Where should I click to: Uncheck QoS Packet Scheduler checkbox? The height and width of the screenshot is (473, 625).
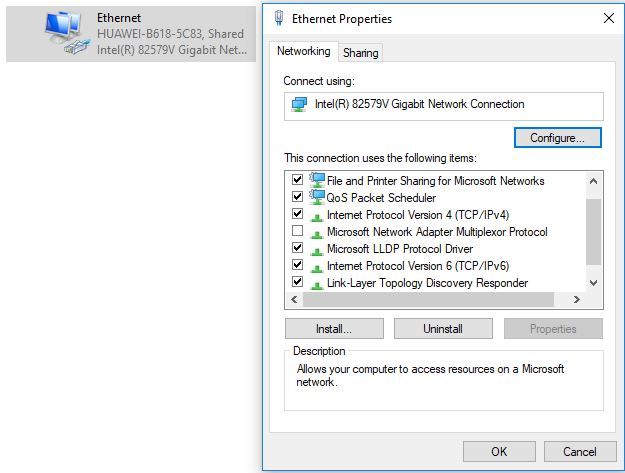tap(297, 196)
